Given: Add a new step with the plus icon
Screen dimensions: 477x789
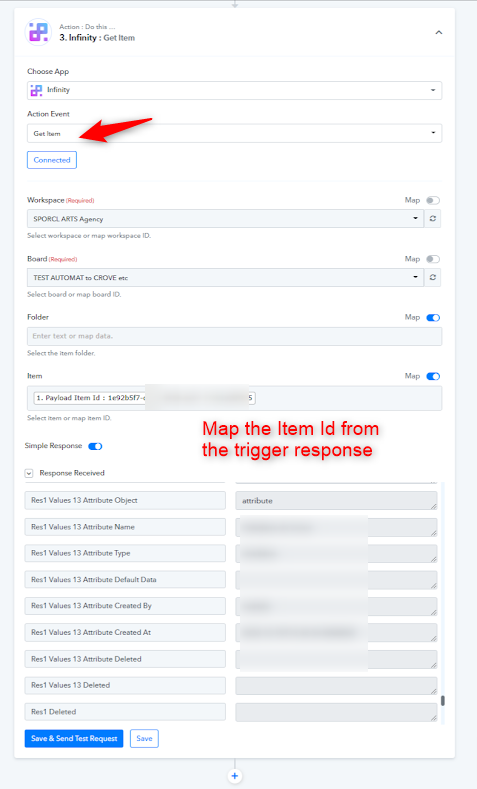Looking at the screenshot, I should [x=234, y=776].
